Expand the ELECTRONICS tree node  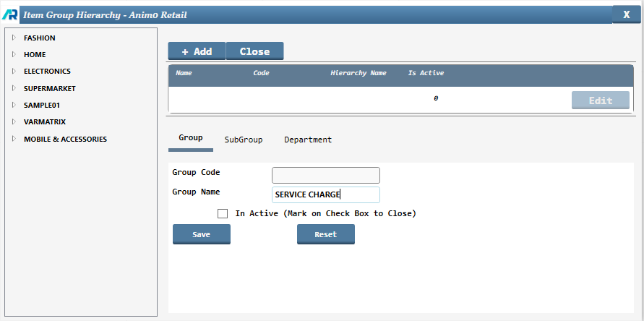[x=14, y=72]
